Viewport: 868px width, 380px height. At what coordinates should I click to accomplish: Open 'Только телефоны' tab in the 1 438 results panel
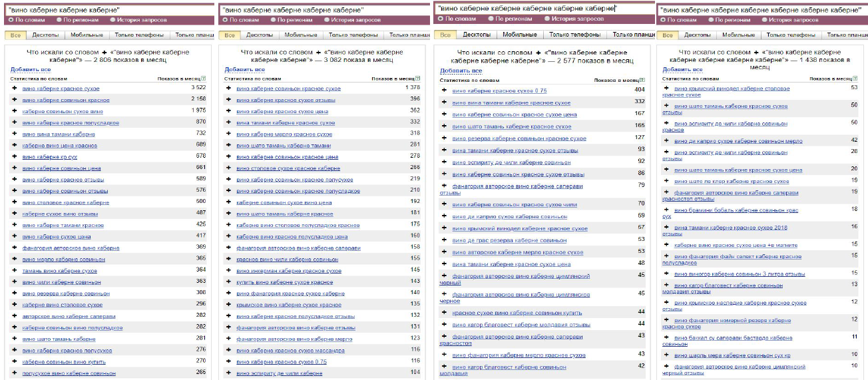pos(789,35)
